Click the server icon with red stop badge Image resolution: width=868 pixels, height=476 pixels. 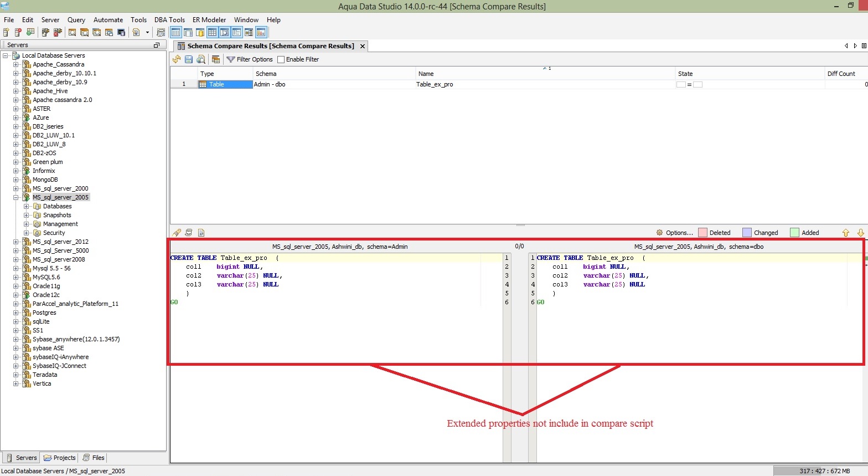[x=18, y=32]
